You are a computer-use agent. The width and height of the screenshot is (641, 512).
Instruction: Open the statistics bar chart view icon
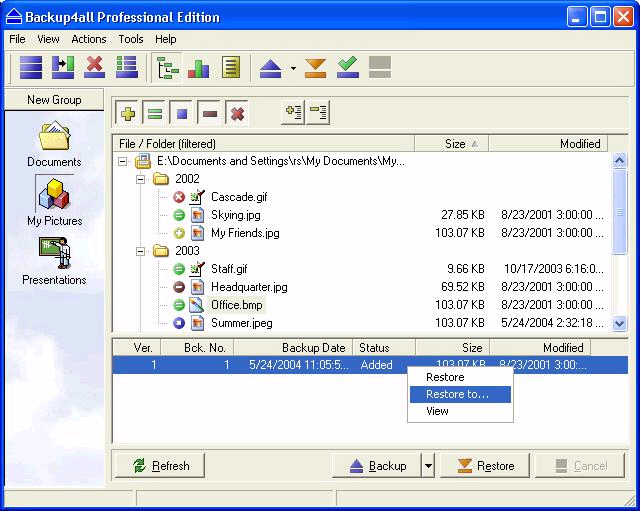coord(199,68)
